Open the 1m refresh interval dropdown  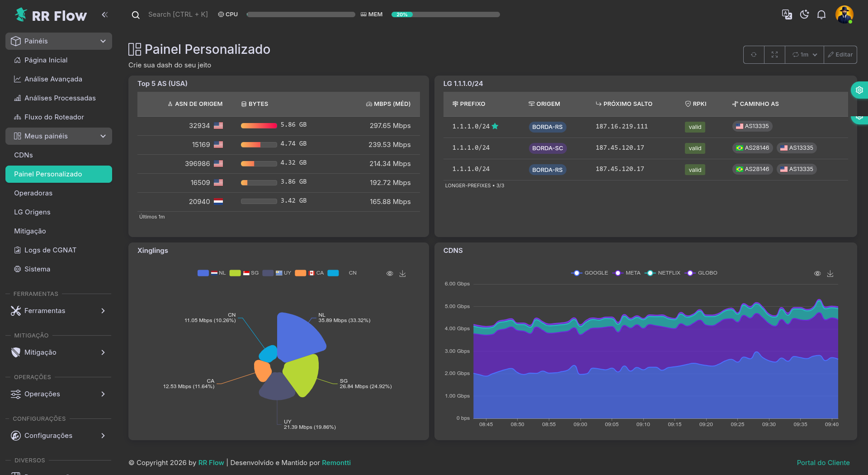[x=805, y=55]
